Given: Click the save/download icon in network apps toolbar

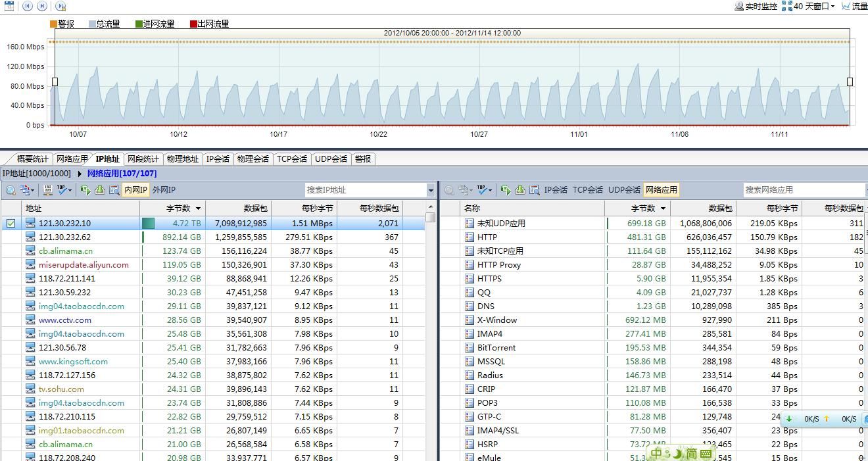Looking at the screenshot, I should [x=519, y=190].
